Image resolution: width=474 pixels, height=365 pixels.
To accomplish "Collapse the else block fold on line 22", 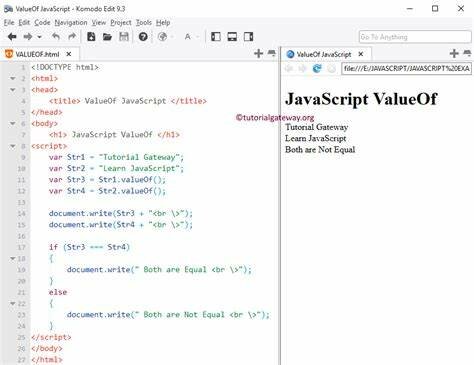I will 13,304.
